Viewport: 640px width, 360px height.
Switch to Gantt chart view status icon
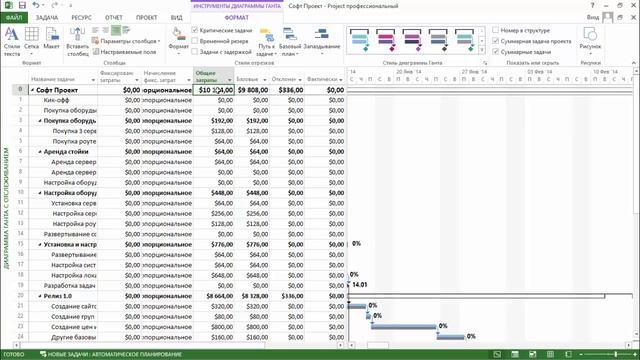[497, 354]
